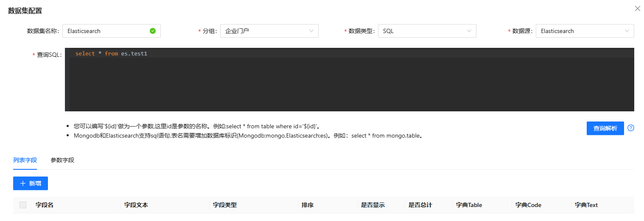
Task: Close the dataset configuration dialog
Action: [637, 8]
